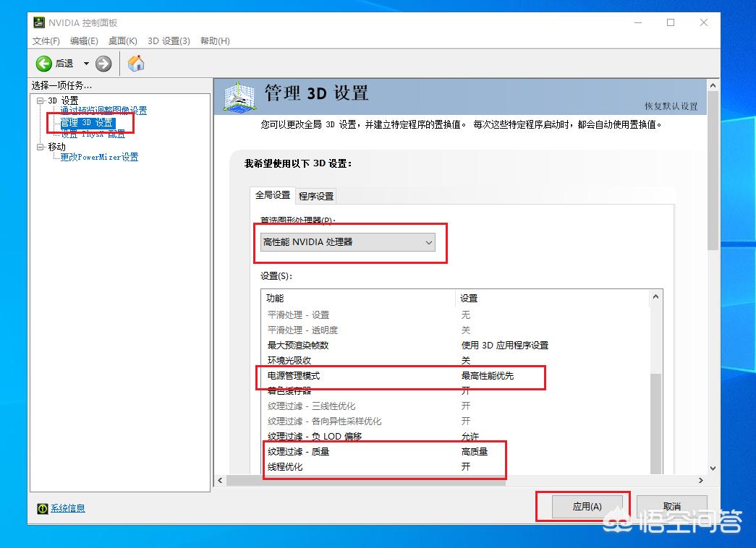Select 纹理过滤 - 负 LOD 偏移 row
The height and width of the screenshot is (548, 756).
pos(455,436)
